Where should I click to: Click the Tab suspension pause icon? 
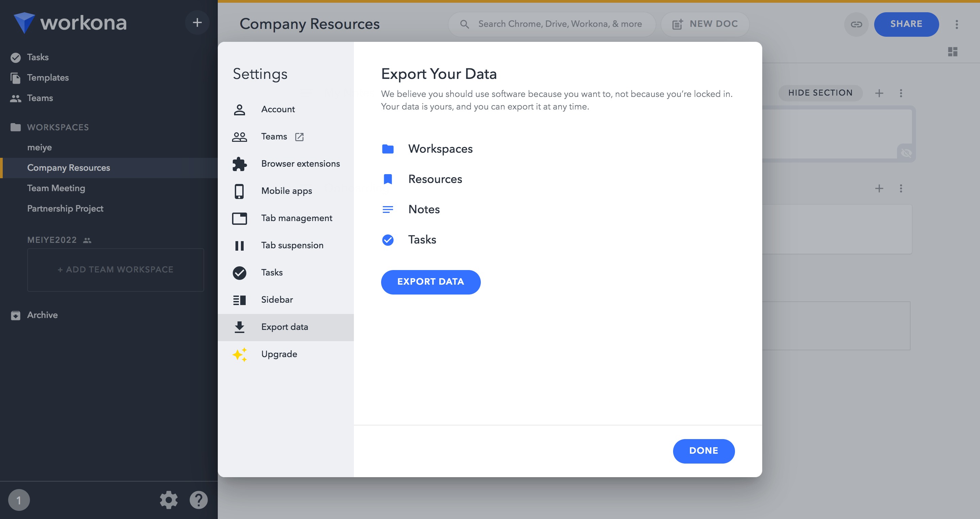click(239, 246)
